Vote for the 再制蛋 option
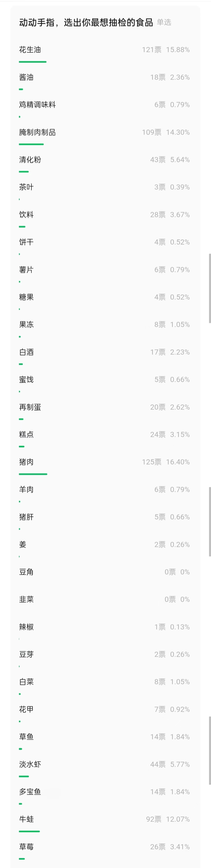This screenshot has width=211, height=868. pyautogui.click(x=30, y=407)
